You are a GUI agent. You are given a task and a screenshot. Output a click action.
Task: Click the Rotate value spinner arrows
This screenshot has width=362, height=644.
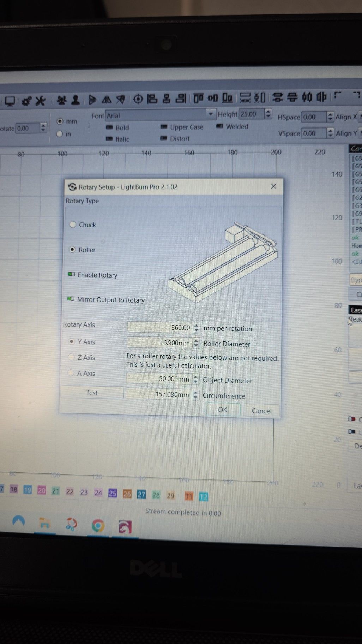43,128
